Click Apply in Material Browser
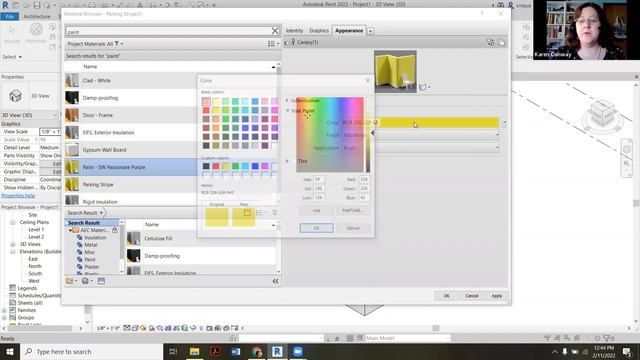 point(496,296)
